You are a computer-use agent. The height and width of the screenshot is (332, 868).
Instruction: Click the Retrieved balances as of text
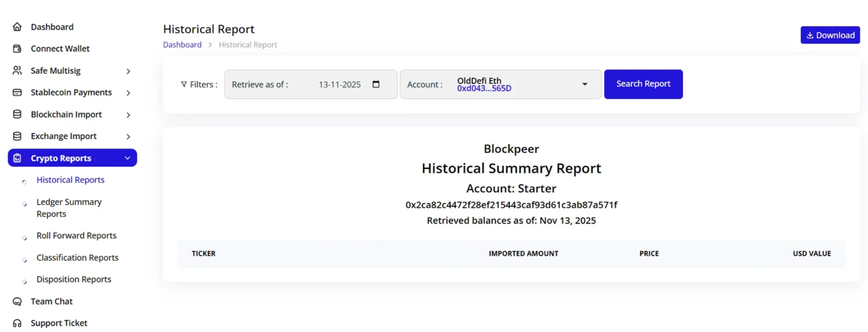pyautogui.click(x=511, y=221)
